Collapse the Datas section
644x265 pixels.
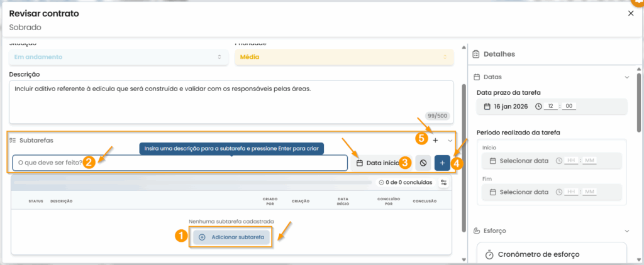[626, 77]
